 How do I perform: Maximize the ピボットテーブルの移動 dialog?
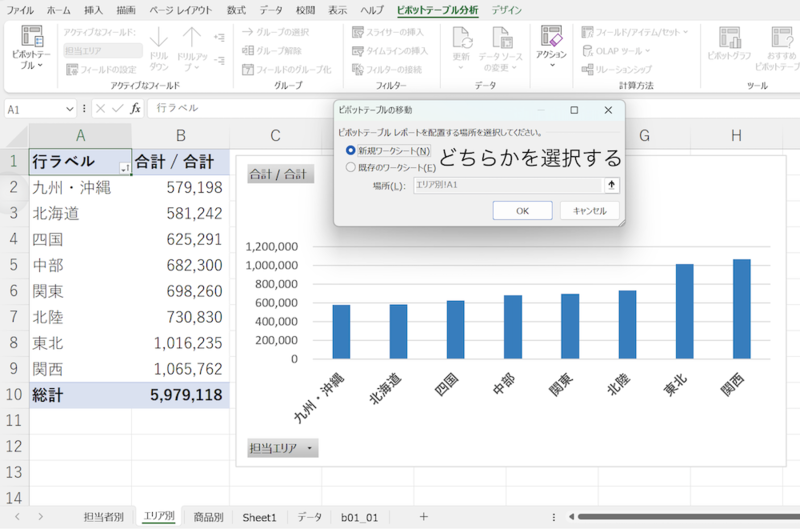(x=574, y=110)
